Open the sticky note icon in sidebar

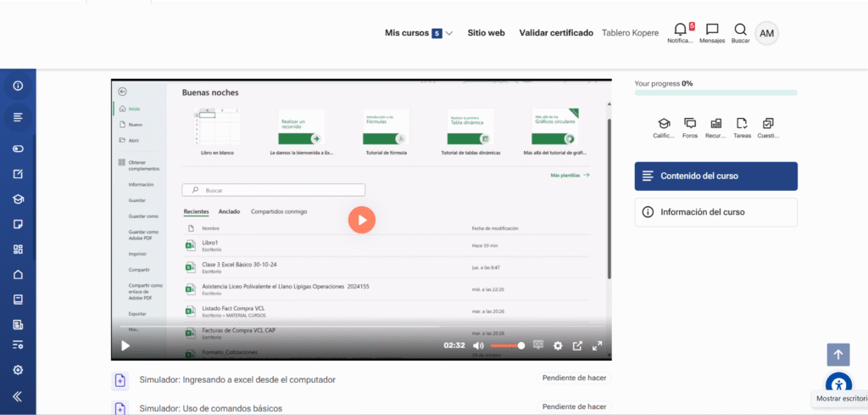pos(19,224)
